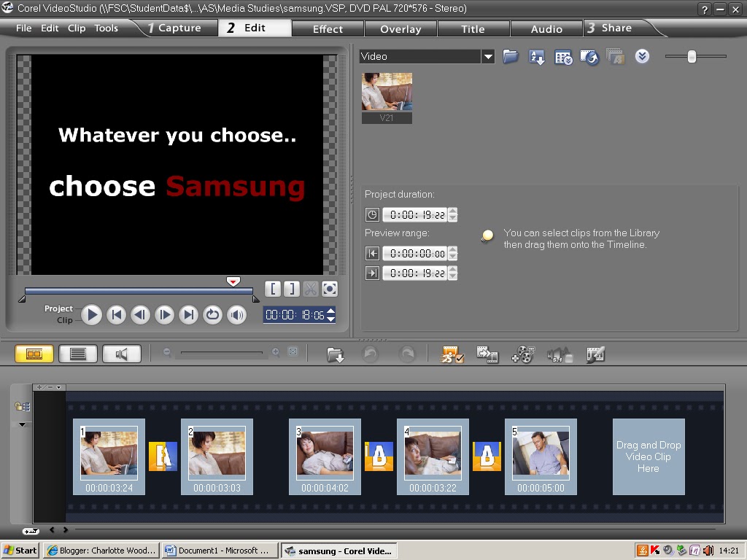Toggle ripple editing lock icon
This screenshot has width=747, height=560.
tap(23, 406)
